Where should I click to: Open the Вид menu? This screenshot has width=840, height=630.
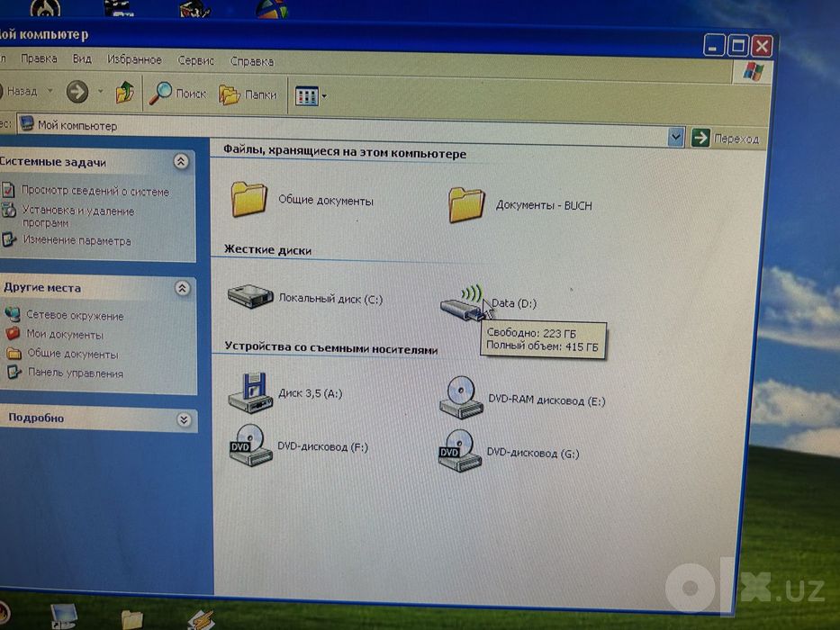(82, 58)
